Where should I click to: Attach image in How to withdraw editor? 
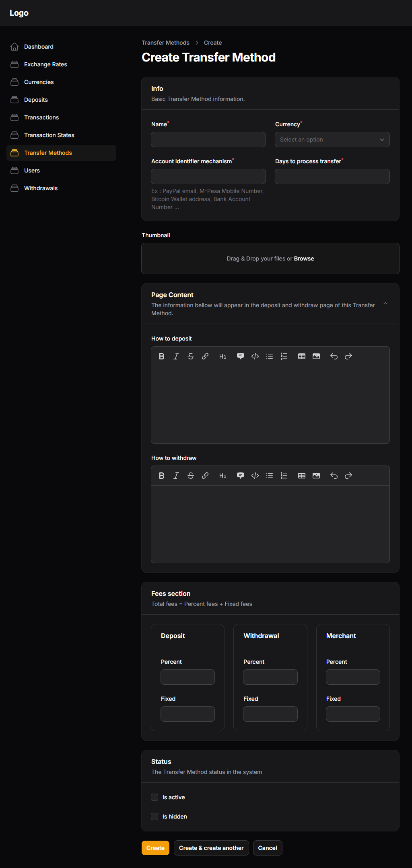point(316,476)
